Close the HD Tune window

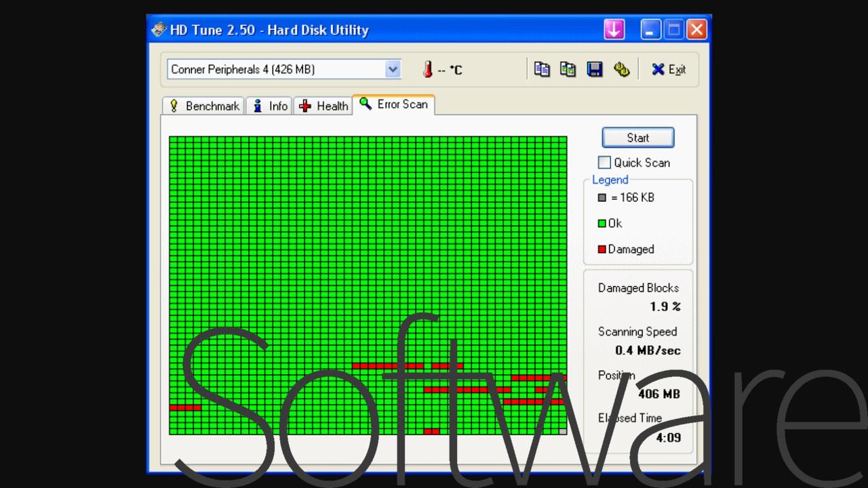point(696,30)
